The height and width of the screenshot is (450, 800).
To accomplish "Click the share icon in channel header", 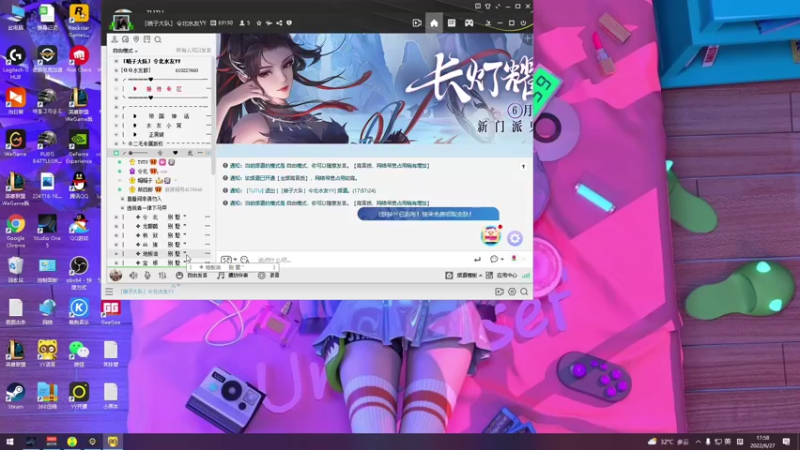I will pos(279,23).
